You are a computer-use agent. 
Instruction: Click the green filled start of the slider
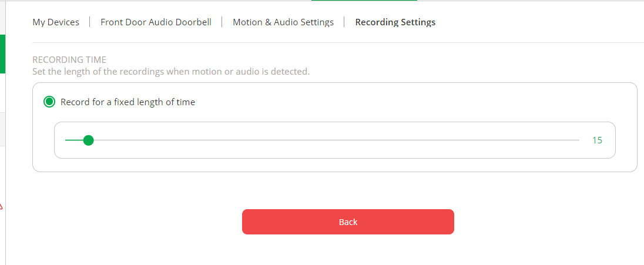(x=72, y=140)
